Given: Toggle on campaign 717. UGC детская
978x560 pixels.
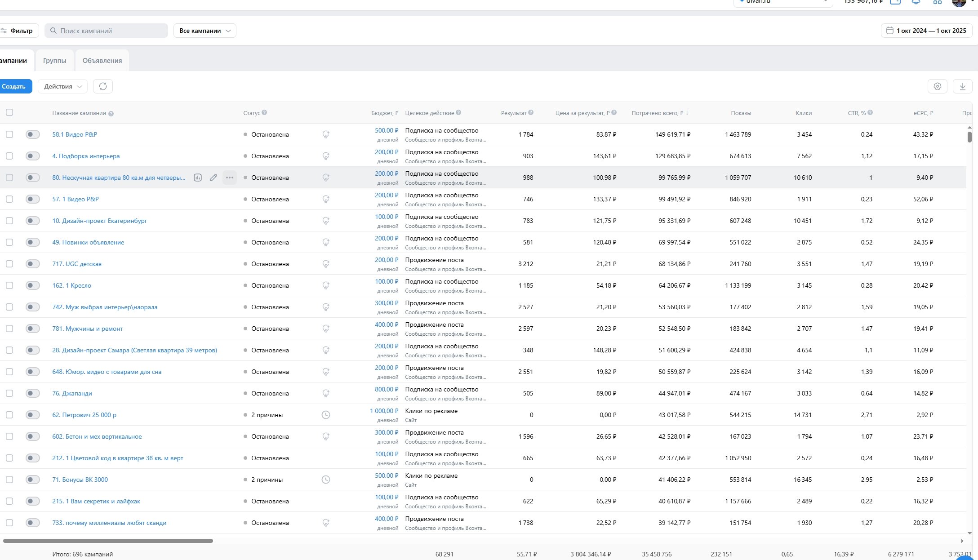Looking at the screenshot, I should [x=32, y=264].
